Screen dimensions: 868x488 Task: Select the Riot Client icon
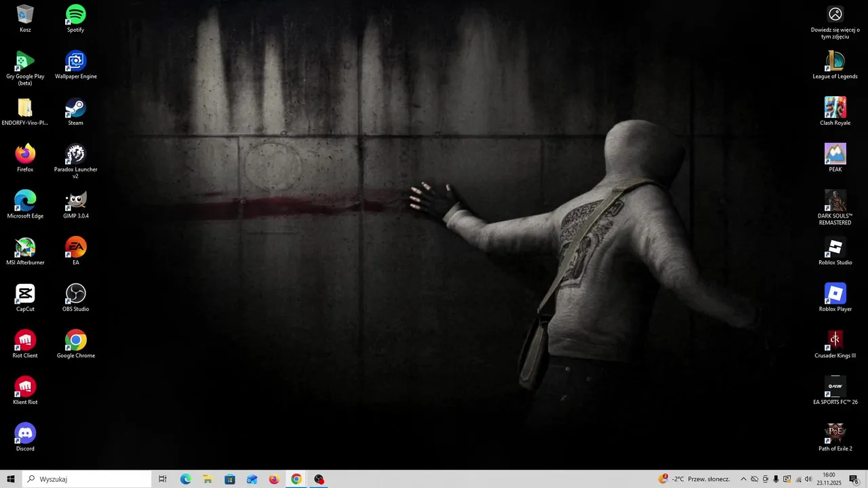pyautogui.click(x=25, y=344)
